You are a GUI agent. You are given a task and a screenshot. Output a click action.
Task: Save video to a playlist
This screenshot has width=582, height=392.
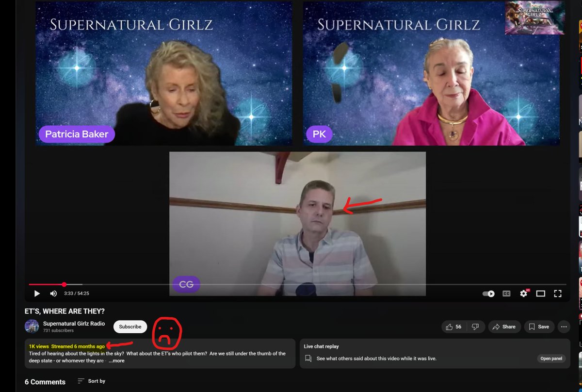539,327
